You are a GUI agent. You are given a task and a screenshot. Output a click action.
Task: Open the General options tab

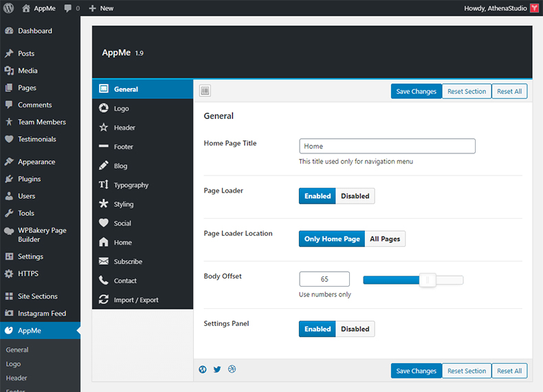coord(143,89)
